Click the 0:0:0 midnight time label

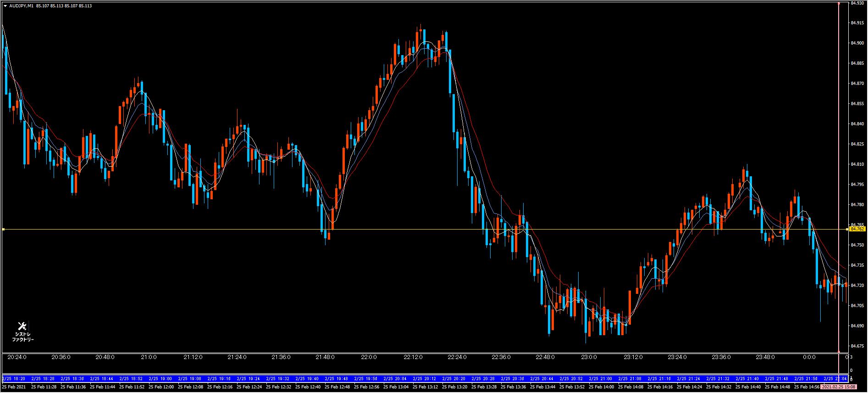809,357
